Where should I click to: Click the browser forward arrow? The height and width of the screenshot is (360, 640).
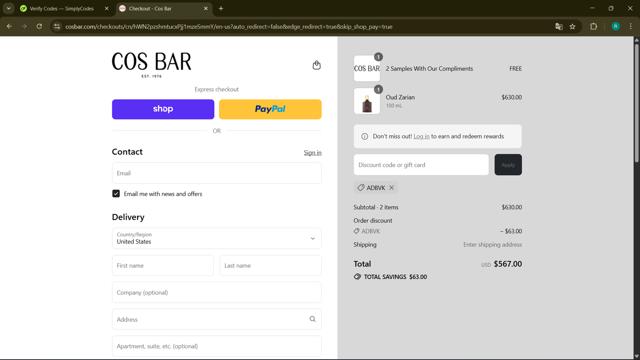coord(24,27)
